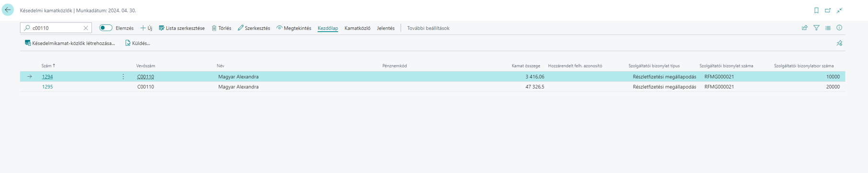This screenshot has width=868, height=173.
Task: Select Részletfizetési megállapodás in row 1294
Action: (x=664, y=77)
